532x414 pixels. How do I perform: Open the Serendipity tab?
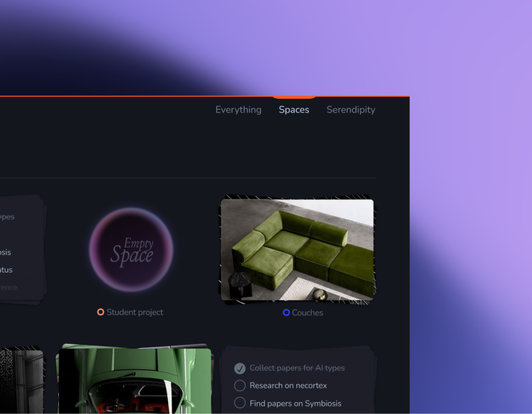click(351, 110)
